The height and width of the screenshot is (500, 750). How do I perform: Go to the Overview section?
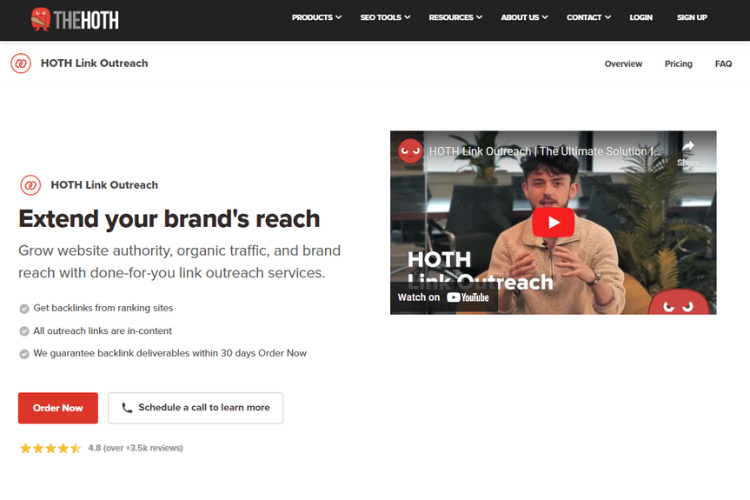tap(623, 64)
